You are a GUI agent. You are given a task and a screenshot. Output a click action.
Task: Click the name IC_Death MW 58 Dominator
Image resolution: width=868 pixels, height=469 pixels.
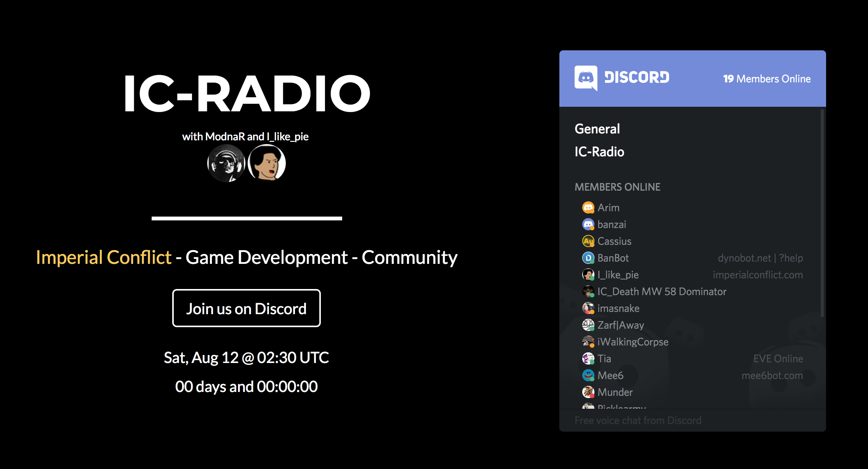(662, 291)
